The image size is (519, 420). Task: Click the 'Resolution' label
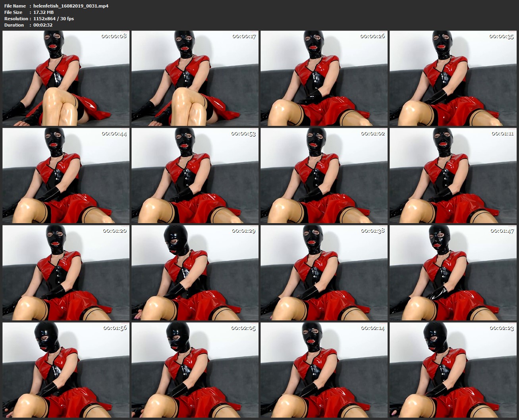16,19
